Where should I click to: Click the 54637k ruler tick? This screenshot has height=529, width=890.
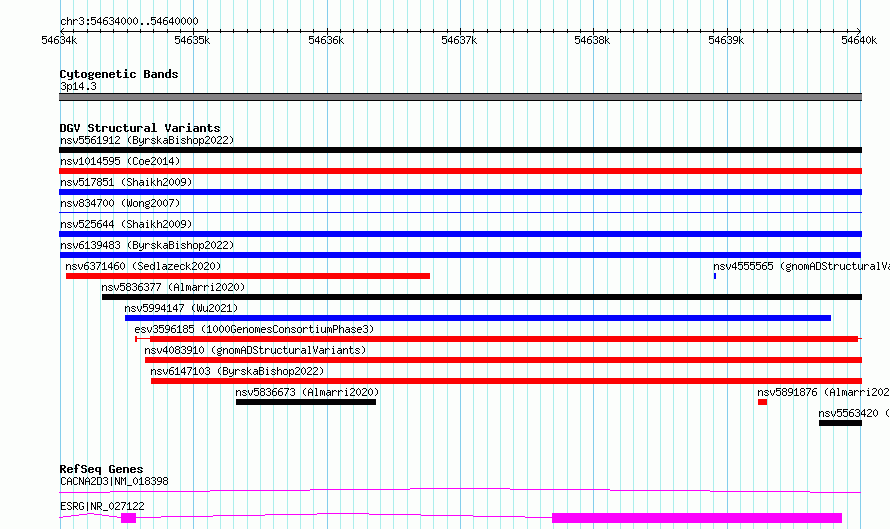pos(459,40)
